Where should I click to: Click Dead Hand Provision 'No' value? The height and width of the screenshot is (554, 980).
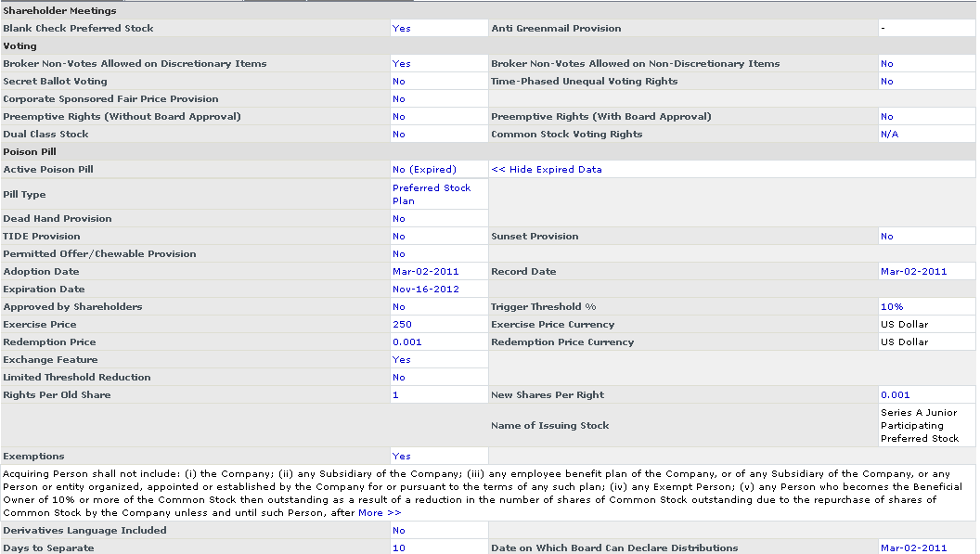point(399,219)
